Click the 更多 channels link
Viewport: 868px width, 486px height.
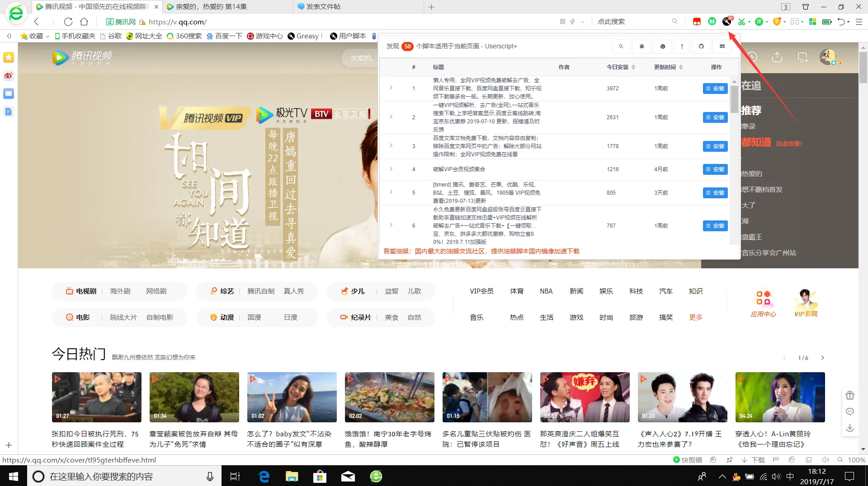696,318
